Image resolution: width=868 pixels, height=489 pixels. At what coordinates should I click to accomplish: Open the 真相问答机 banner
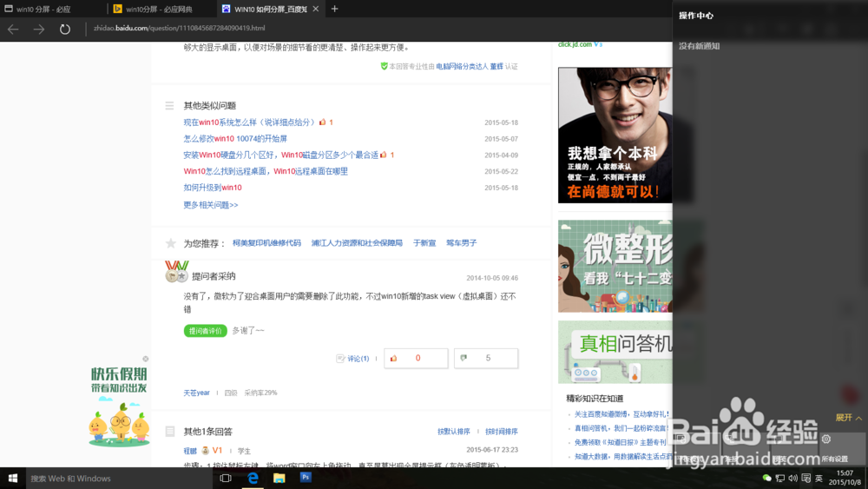click(615, 353)
